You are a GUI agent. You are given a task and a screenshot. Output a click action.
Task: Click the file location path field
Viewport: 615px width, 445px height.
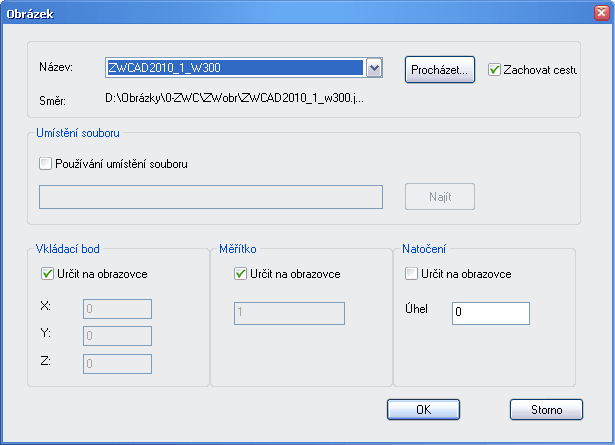point(211,196)
